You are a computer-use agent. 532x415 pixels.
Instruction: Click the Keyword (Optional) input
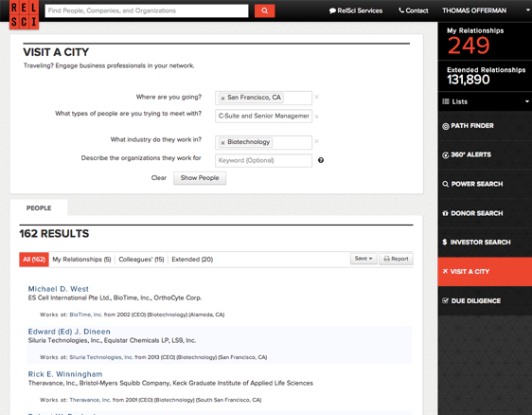263,160
